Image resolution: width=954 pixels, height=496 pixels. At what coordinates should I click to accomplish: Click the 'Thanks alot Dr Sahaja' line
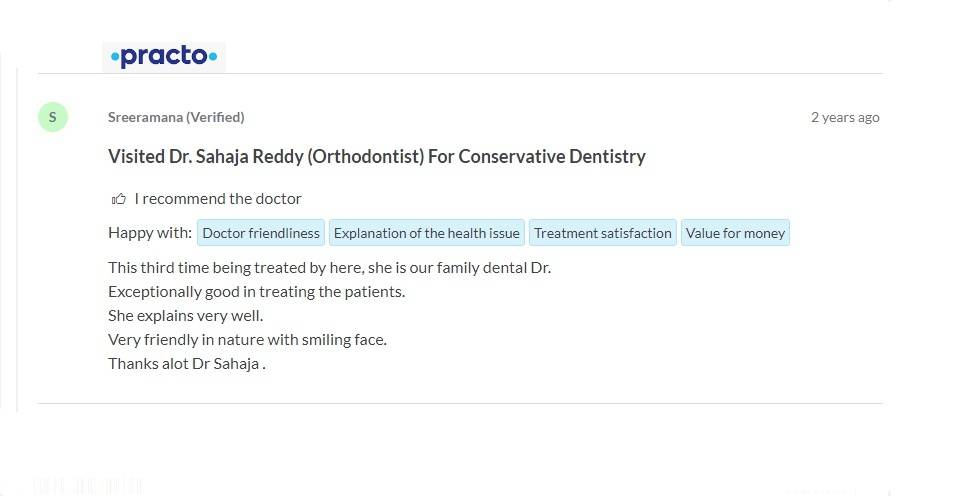point(186,364)
